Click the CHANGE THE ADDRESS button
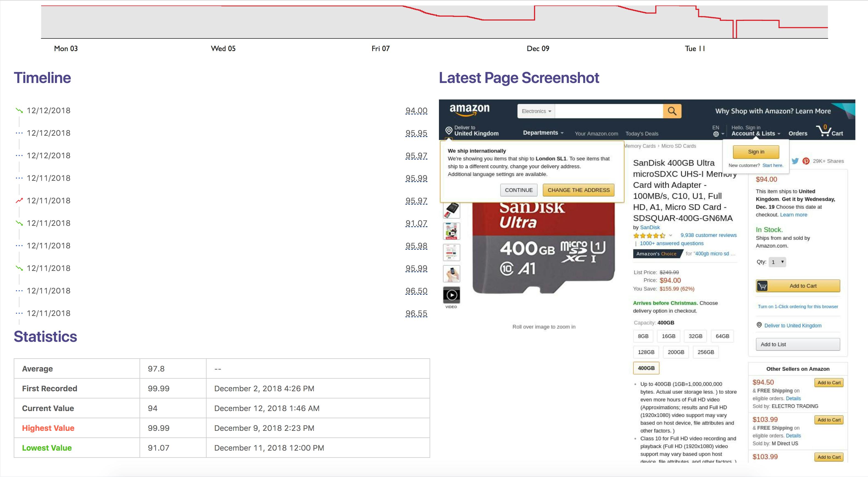Image resolution: width=868 pixels, height=477 pixels. pos(578,190)
